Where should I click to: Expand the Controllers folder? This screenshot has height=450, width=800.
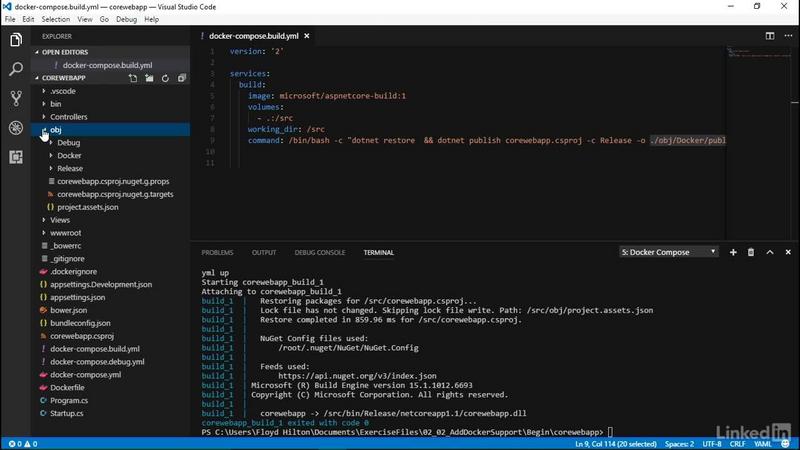point(68,117)
